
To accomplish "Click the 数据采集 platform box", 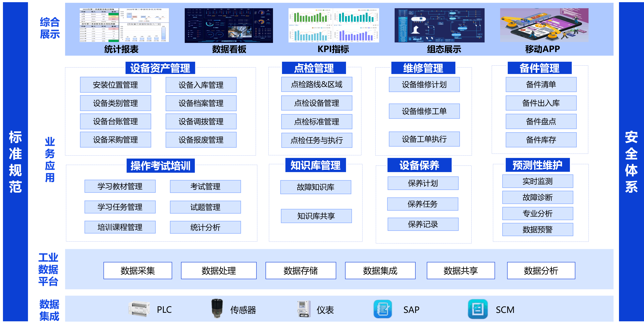I will tap(138, 271).
